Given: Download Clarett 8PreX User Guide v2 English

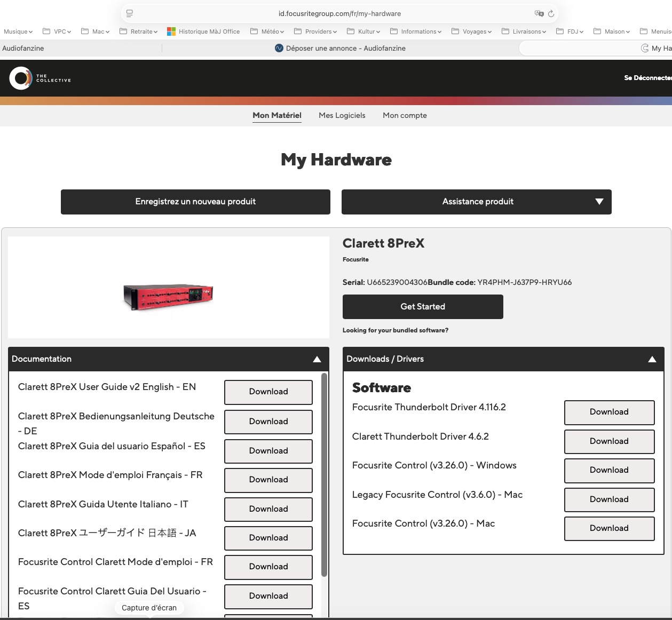Looking at the screenshot, I should point(268,392).
